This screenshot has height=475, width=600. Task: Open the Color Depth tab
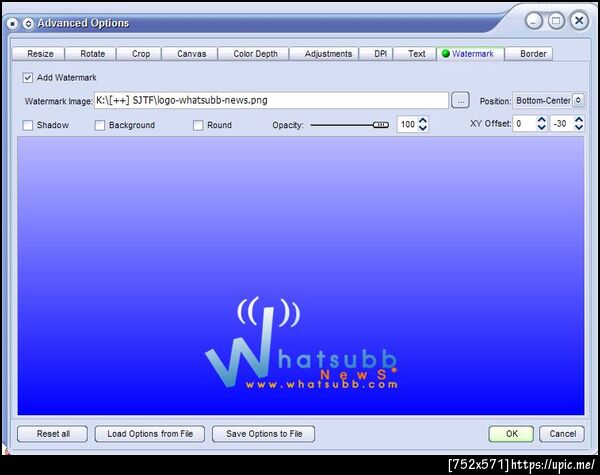255,54
